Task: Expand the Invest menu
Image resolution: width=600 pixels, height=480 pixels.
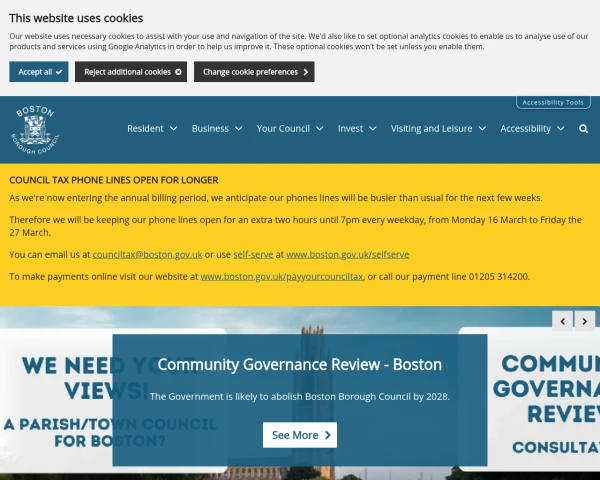Action: (357, 129)
